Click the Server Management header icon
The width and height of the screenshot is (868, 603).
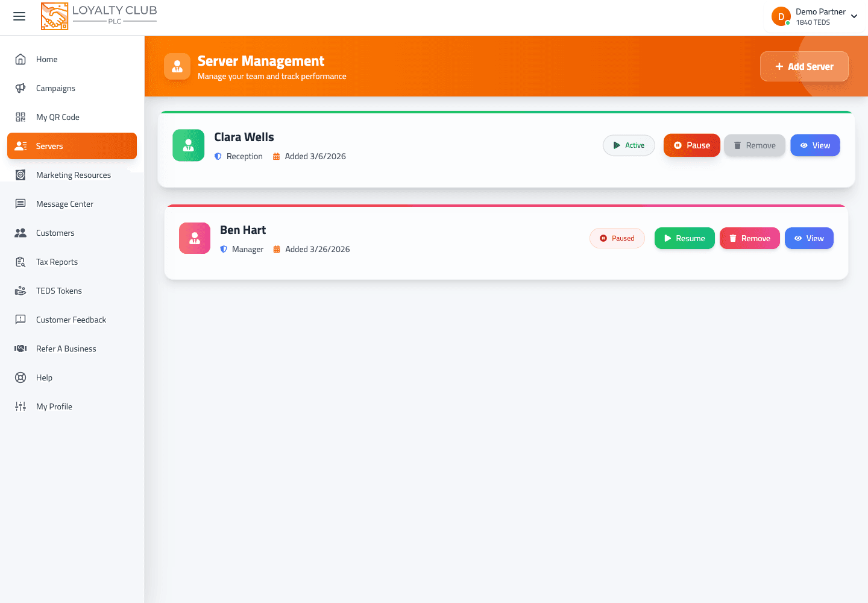click(177, 66)
